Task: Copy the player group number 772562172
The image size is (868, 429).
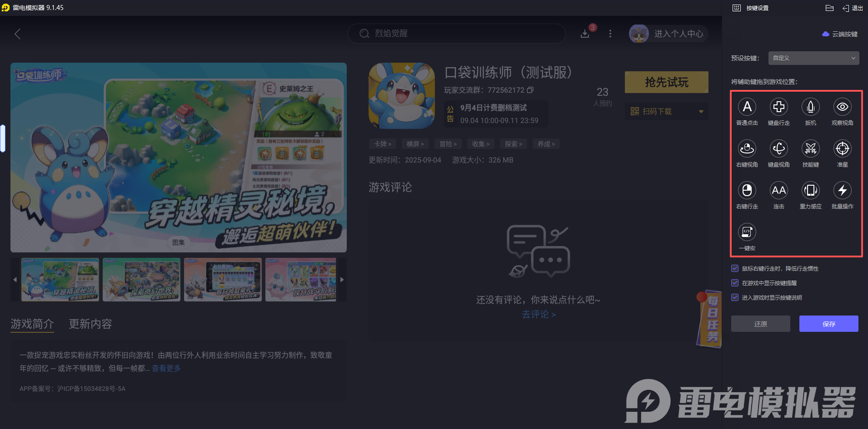Action: point(530,90)
